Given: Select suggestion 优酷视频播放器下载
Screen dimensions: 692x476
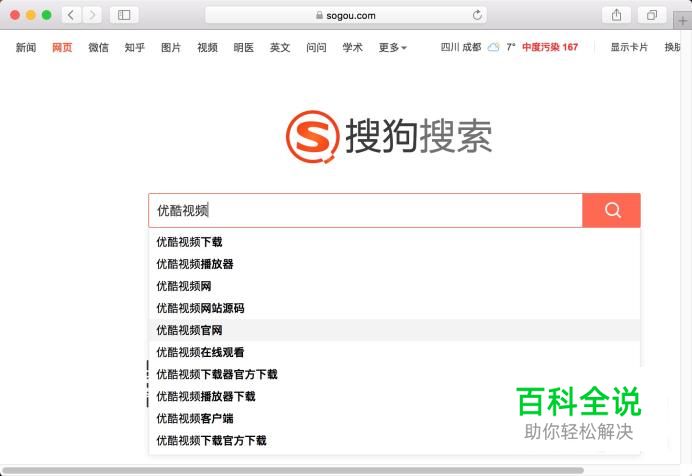Looking at the screenshot, I should coord(395,396).
